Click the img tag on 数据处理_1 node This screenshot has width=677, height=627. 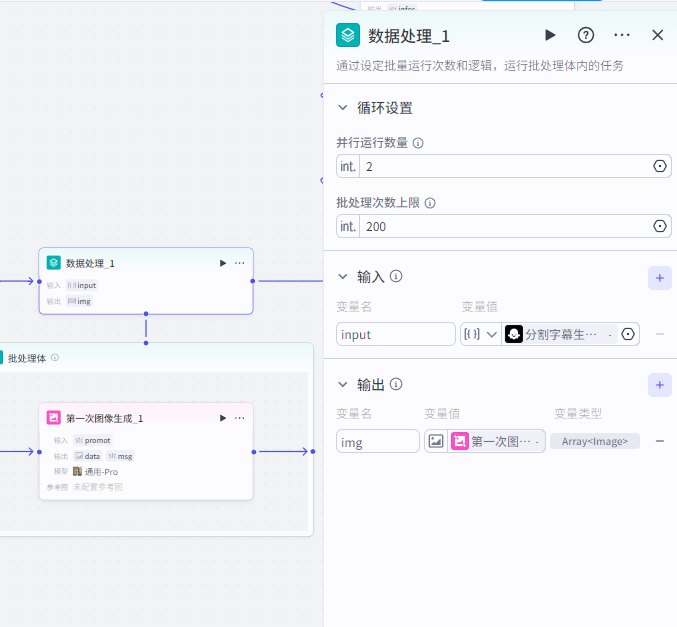79,301
